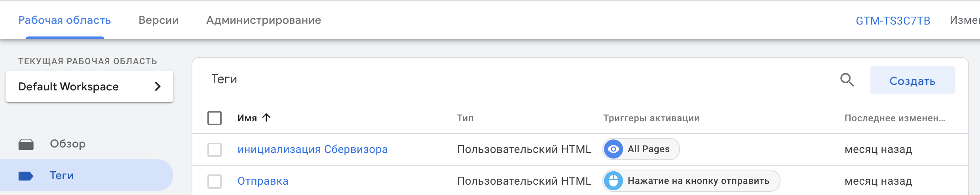Toggle the select-all checkbox in table header
The image size is (980, 195).
point(215,118)
